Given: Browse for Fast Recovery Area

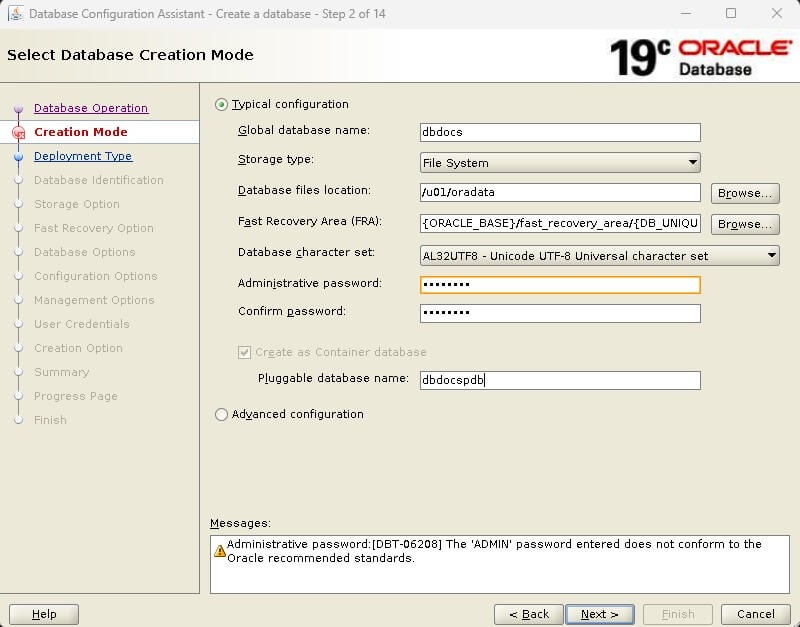Looking at the screenshot, I should (x=745, y=224).
